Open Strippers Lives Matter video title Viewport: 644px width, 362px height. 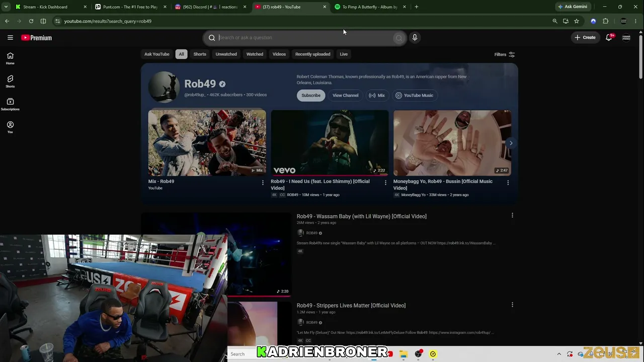(x=351, y=306)
